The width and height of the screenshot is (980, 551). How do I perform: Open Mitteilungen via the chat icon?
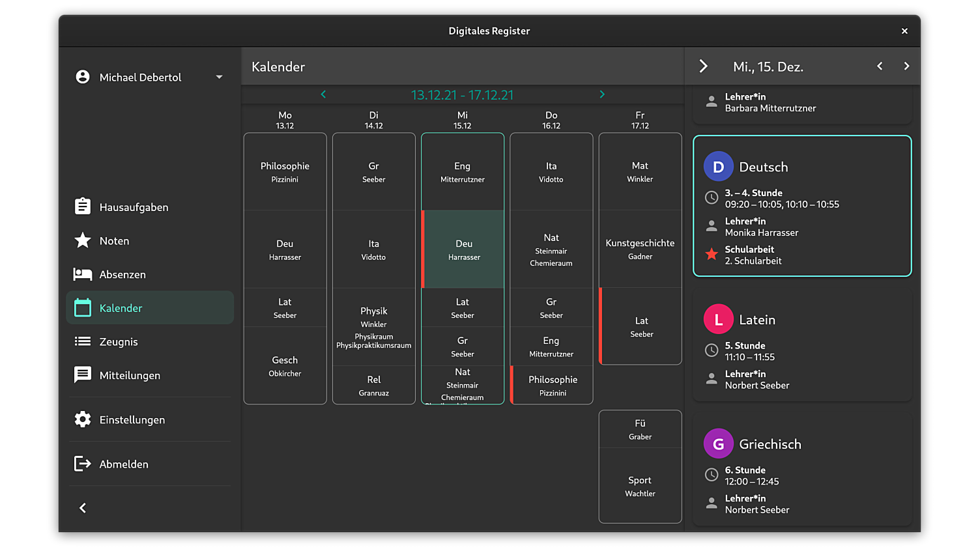point(83,375)
